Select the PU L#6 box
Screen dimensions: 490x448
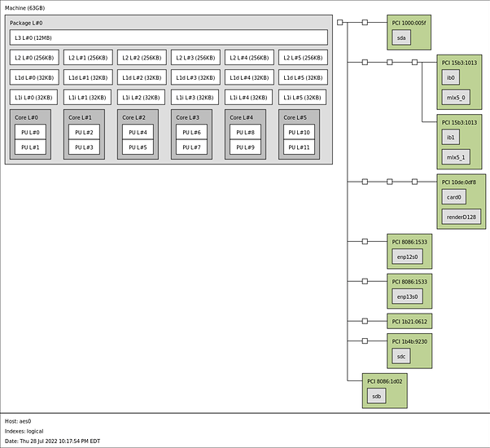coord(191,132)
